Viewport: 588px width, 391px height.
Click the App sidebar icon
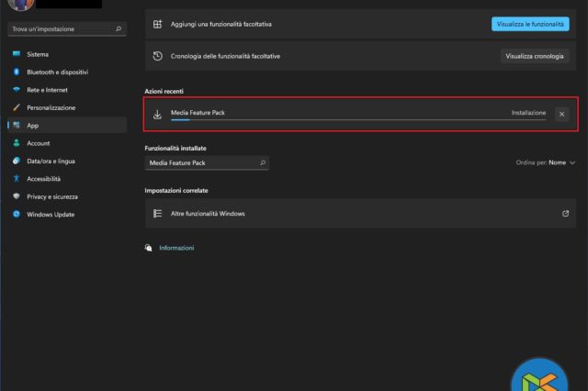coord(17,126)
